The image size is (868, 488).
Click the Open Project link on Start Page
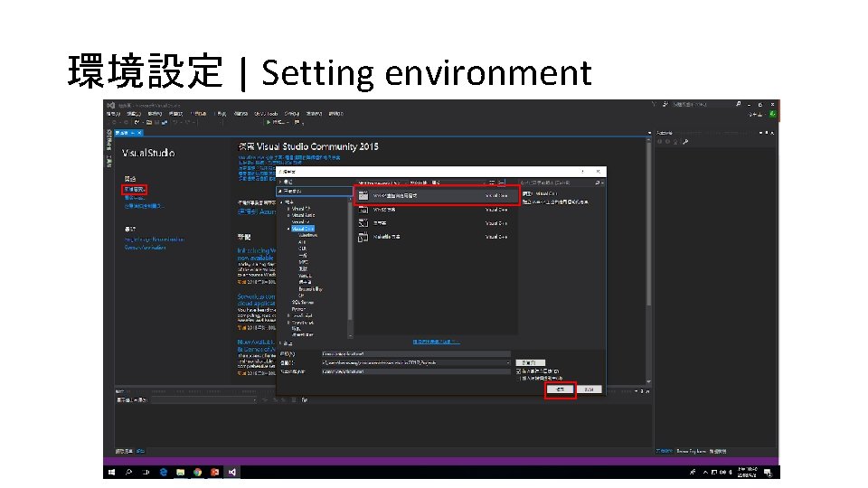coord(134,198)
